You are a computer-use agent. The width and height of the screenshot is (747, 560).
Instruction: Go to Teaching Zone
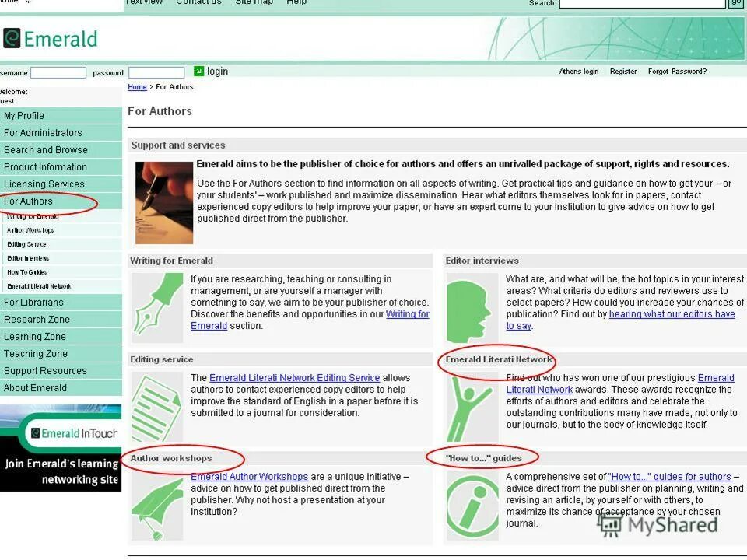(x=61, y=354)
